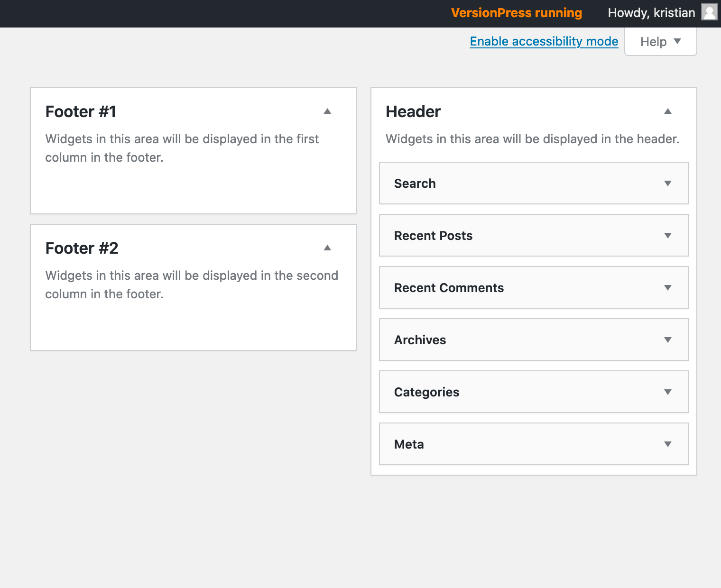Expand the Recent Posts widget arrow
This screenshot has width=721, height=588.
pos(667,236)
